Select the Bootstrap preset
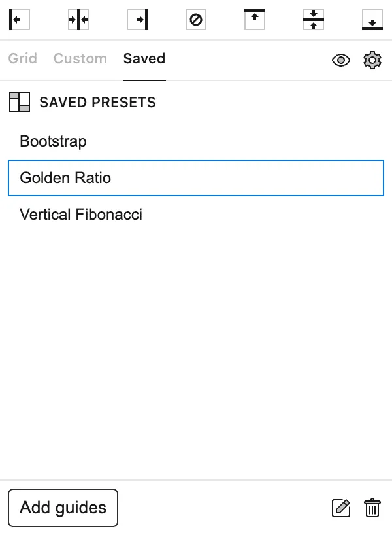 tap(54, 141)
